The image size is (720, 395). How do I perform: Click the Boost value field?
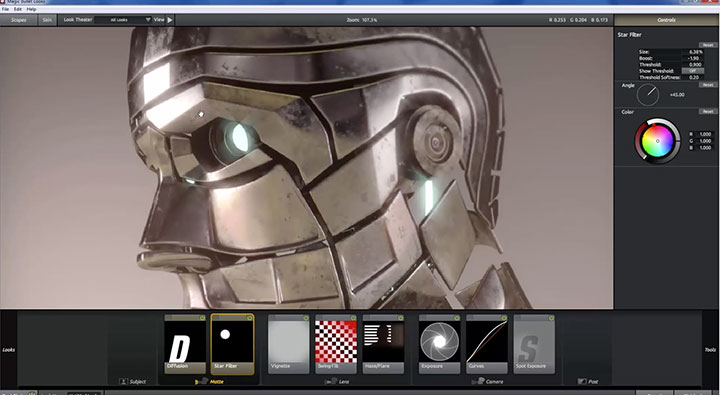(x=692, y=58)
